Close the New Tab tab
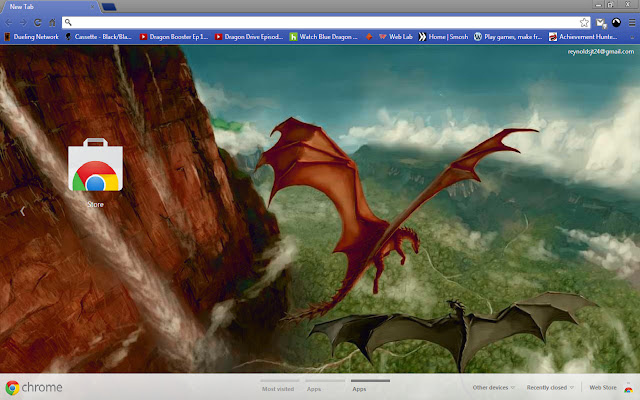Image resolution: width=640 pixels, height=400 pixels. click(93, 7)
